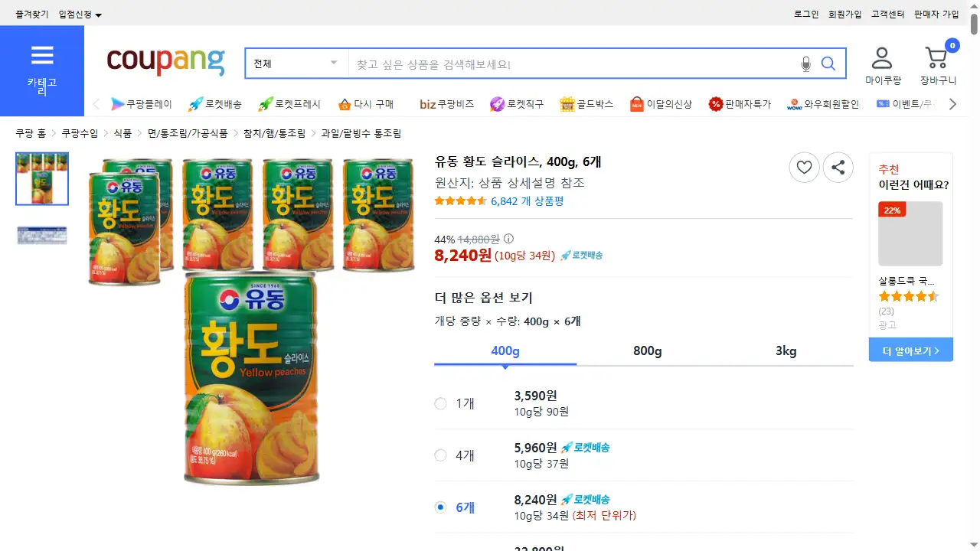The width and height of the screenshot is (980, 551).
Task: Show next shortcut items with right chevron
Action: tap(952, 104)
